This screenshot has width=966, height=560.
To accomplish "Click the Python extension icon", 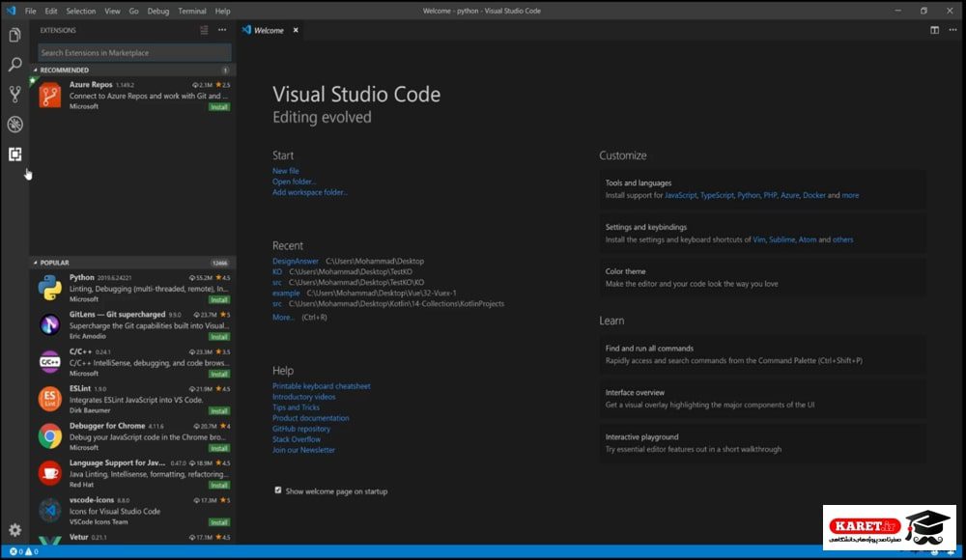I will click(50, 289).
